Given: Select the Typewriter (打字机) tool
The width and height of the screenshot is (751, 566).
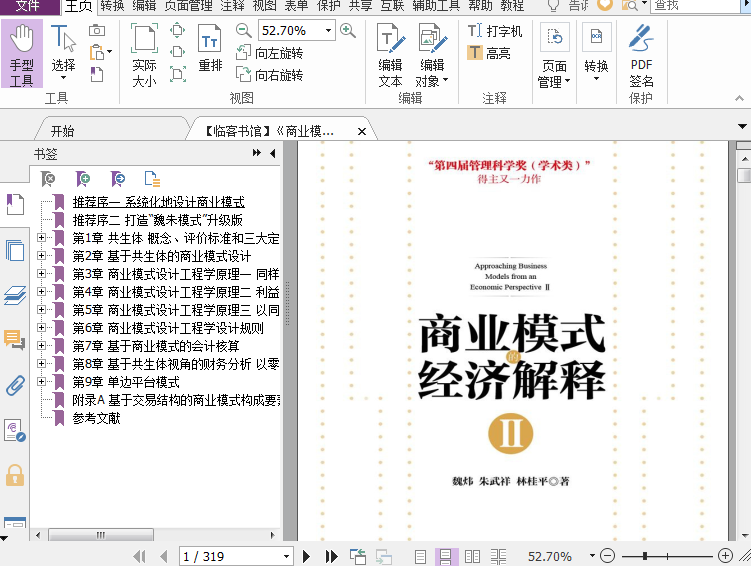Looking at the screenshot, I should point(495,31).
